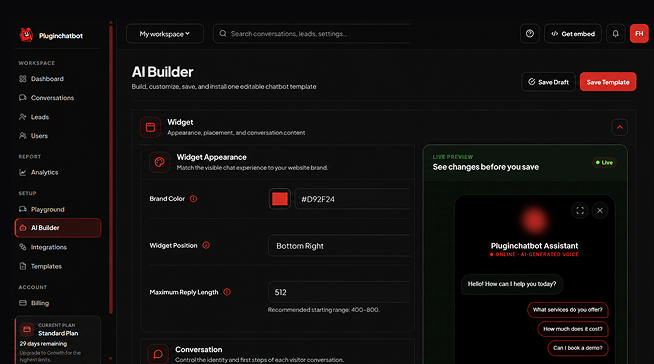The height and width of the screenshot is (364, 654).
Task: Open the Bottom Right position dropdown
Action: tap(339, 246)
